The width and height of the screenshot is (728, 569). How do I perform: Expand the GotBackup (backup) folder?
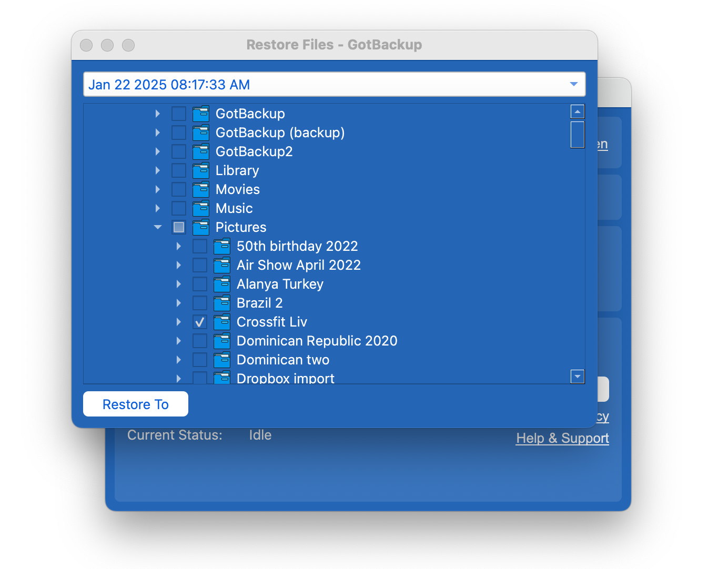[157, 133]
